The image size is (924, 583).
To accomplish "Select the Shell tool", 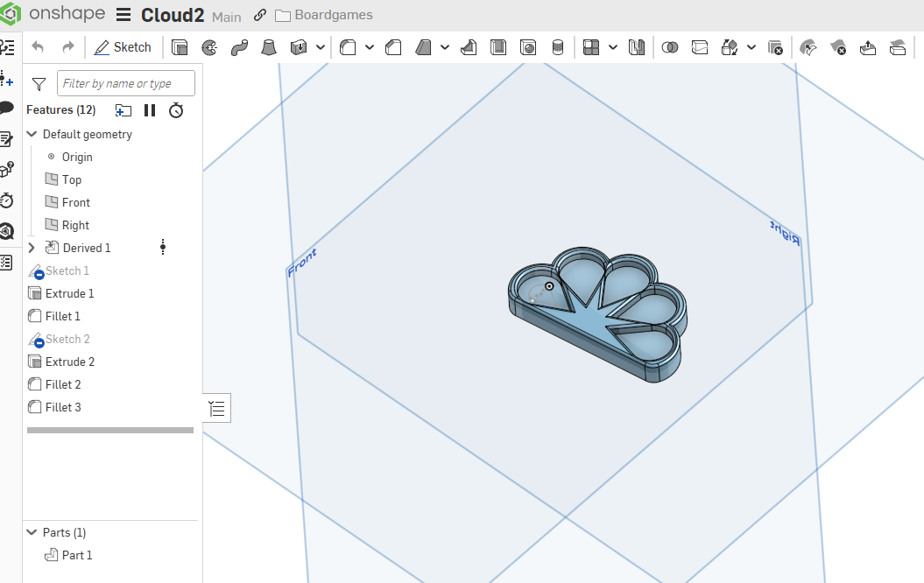I will 497,47.
